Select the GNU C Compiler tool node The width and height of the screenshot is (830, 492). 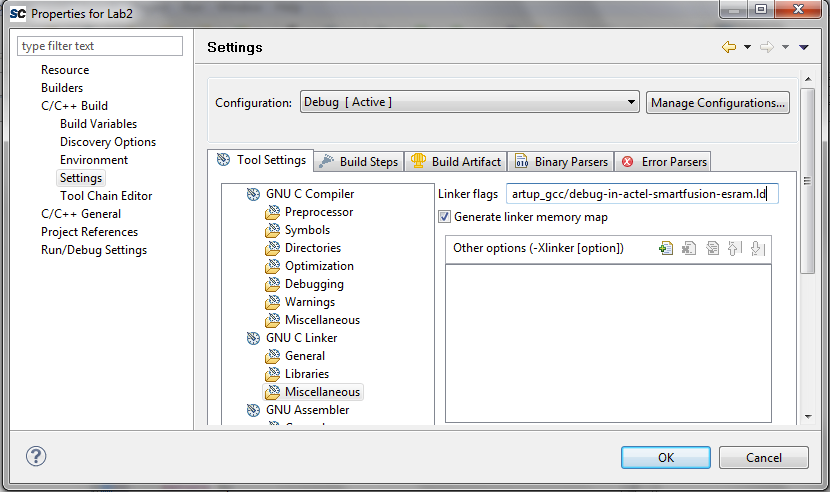tap(310, 194)
